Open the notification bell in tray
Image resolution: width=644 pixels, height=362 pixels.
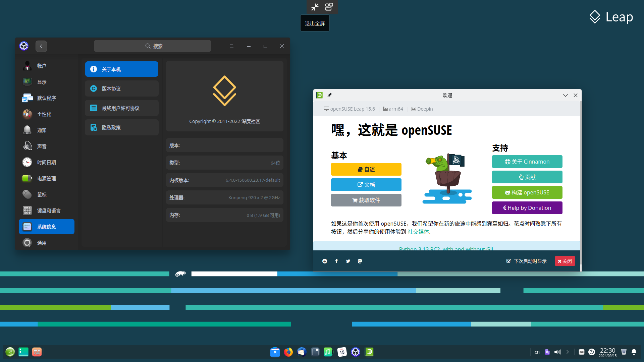click(634, 352)
